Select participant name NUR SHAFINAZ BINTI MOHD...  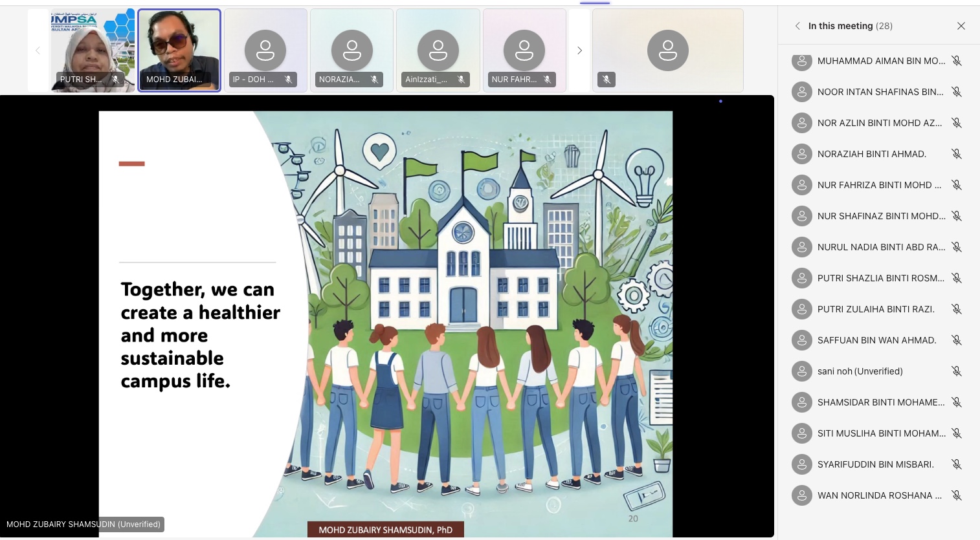(x=882, y=216)
